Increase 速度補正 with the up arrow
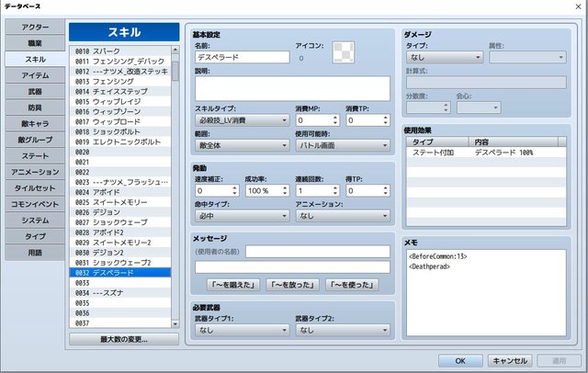 click(235, 188)
